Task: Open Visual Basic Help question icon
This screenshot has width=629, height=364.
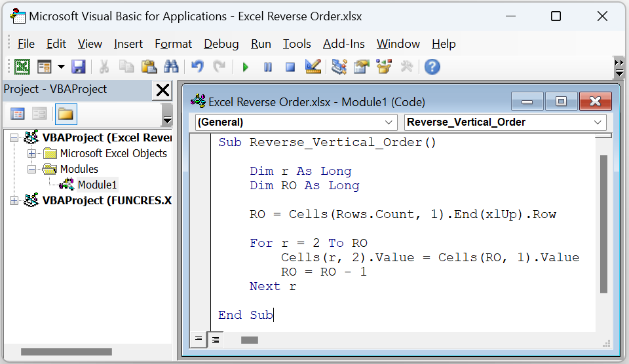Action: [x=432, y=67]
